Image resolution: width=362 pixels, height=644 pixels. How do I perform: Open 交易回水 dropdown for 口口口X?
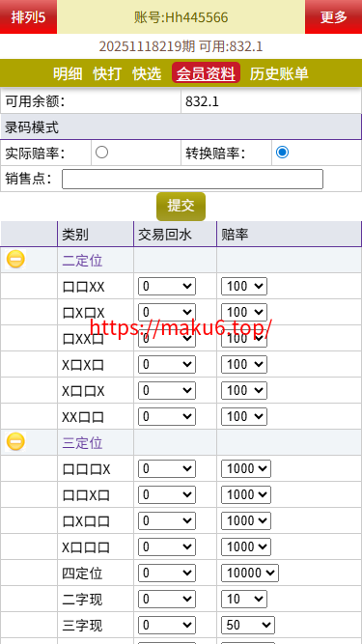167,468
